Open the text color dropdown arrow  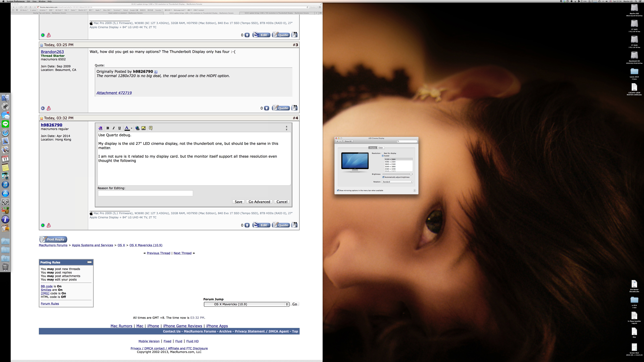pyautogui.click(x=131, y=128)
